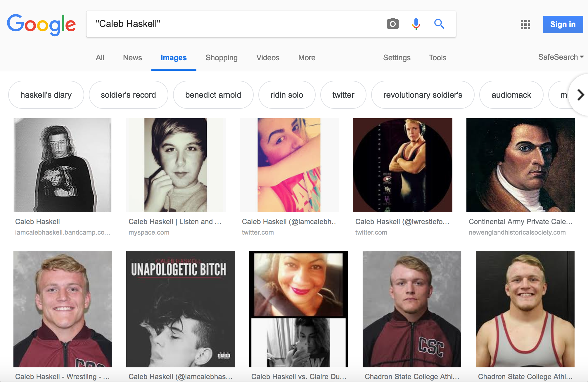The height and width of the screenshot is (382, 588).
Task: Switch to the News tab
Action: (x=132, y=58)
